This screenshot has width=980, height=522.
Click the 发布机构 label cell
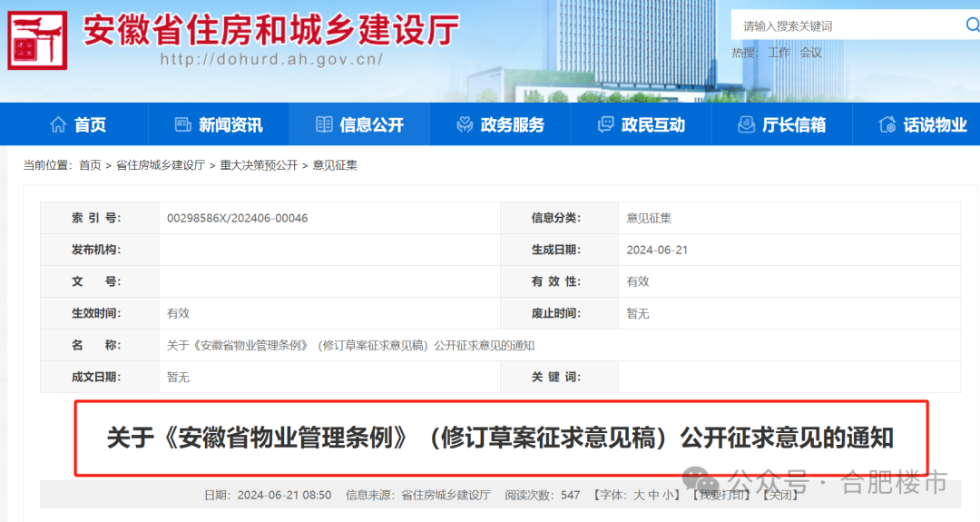[x=100, y=250]
